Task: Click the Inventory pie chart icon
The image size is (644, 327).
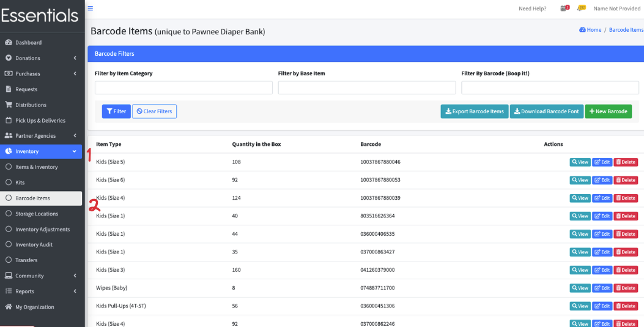Action: [x=8, y=151]
